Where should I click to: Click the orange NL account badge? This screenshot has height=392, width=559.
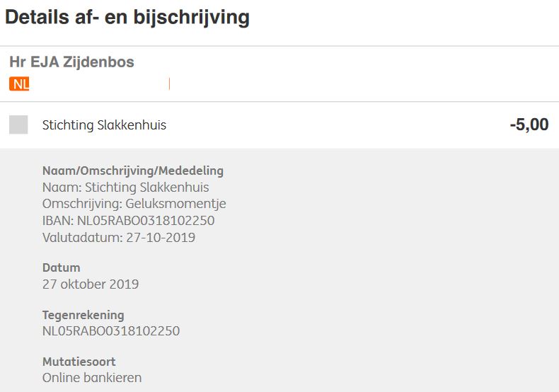coord(19,83)
